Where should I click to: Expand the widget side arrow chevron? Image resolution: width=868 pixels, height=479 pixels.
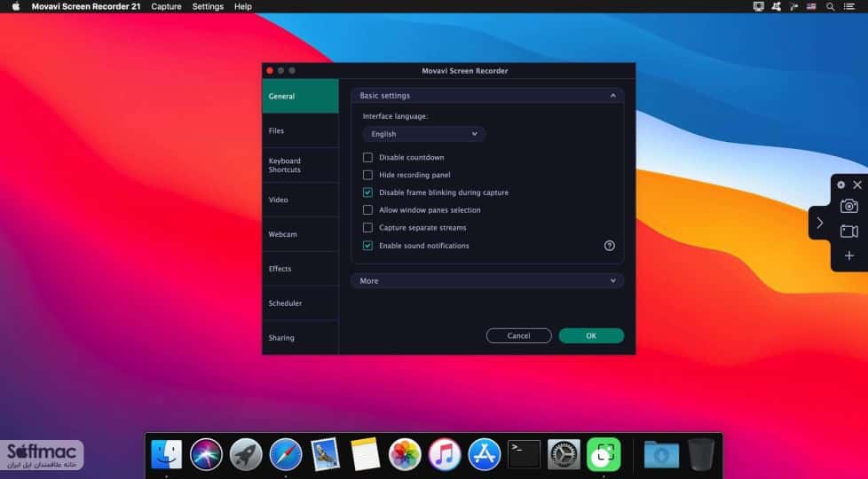click(820, 223)
